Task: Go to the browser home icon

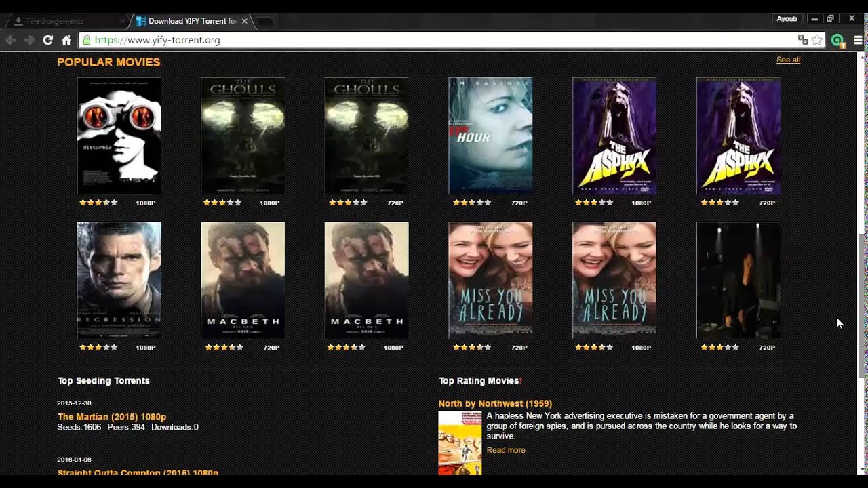Action: click(x=66, y=40)
